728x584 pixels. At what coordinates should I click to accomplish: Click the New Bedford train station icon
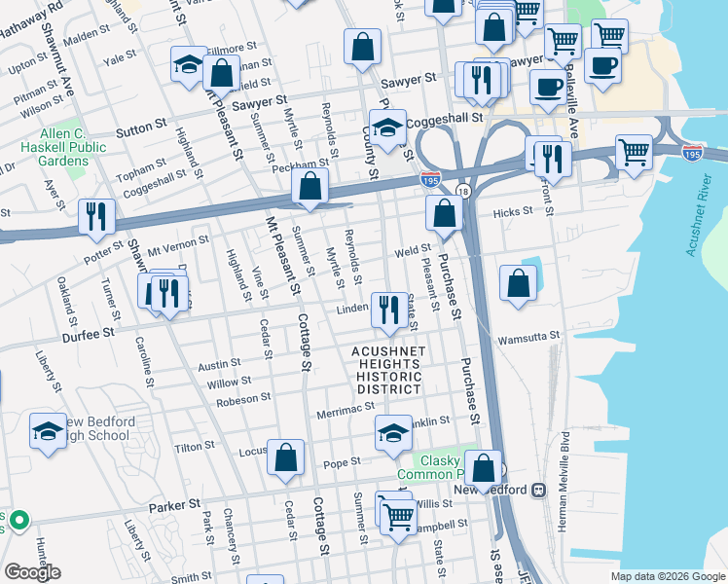(538, 490)
